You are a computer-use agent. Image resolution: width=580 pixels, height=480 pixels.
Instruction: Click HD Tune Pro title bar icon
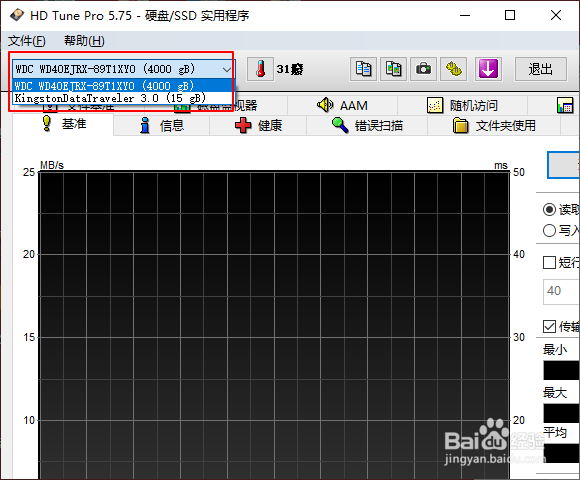(17, 16)
